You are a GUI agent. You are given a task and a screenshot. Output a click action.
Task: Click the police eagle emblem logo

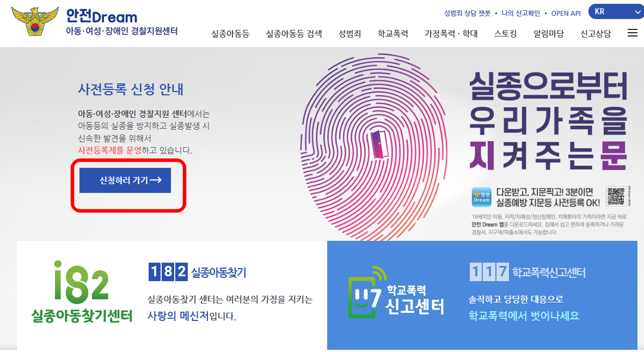[x=35, y=21]
